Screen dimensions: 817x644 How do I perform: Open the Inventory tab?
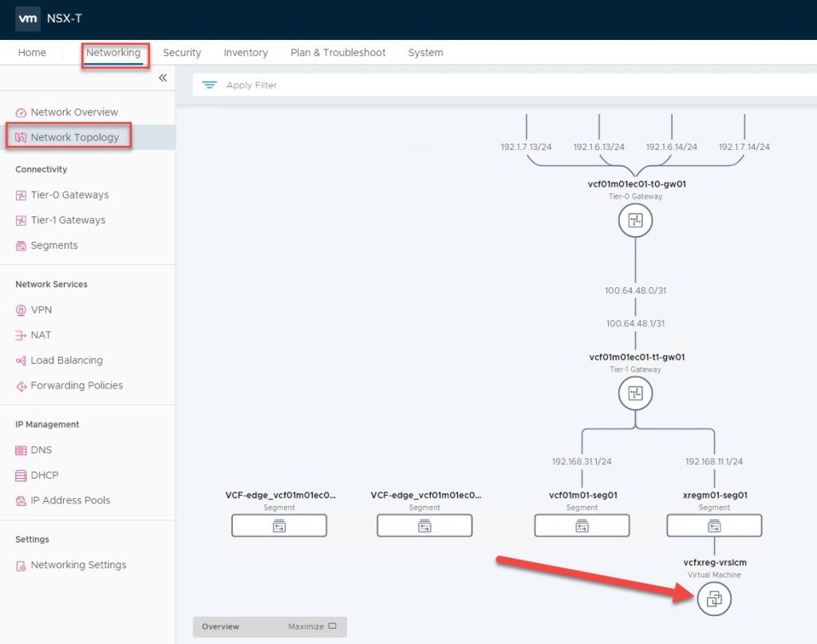(246, 53)
